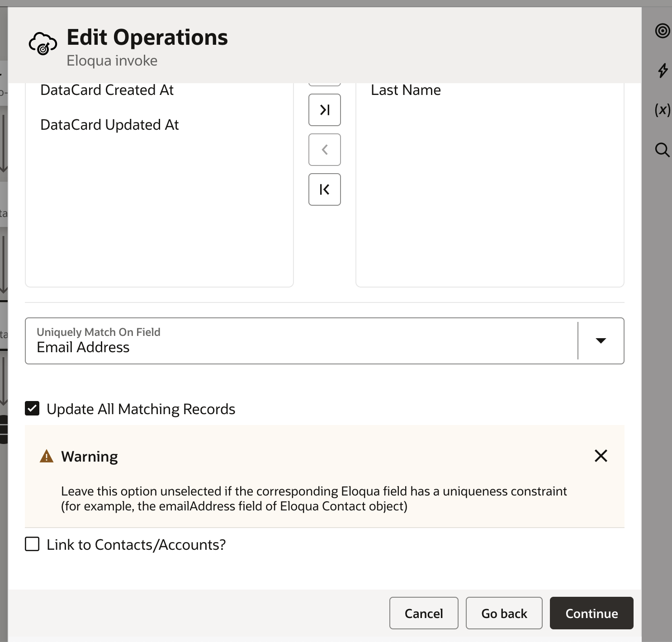Click the Go back button
This screenshot has width=672, height=642.
click(504, 613)
